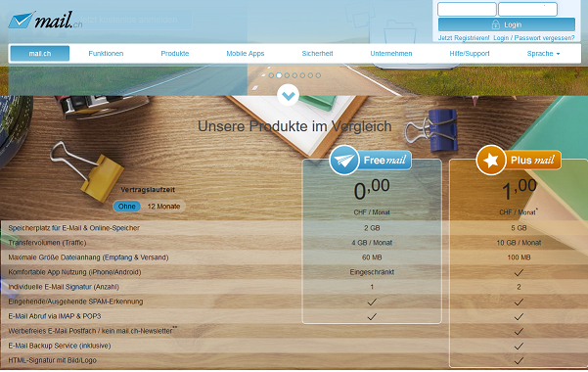Screen dimensions: 588x372
Task: Click the Freemail 2 GB storage value
Action: click(x=372, y=228)
